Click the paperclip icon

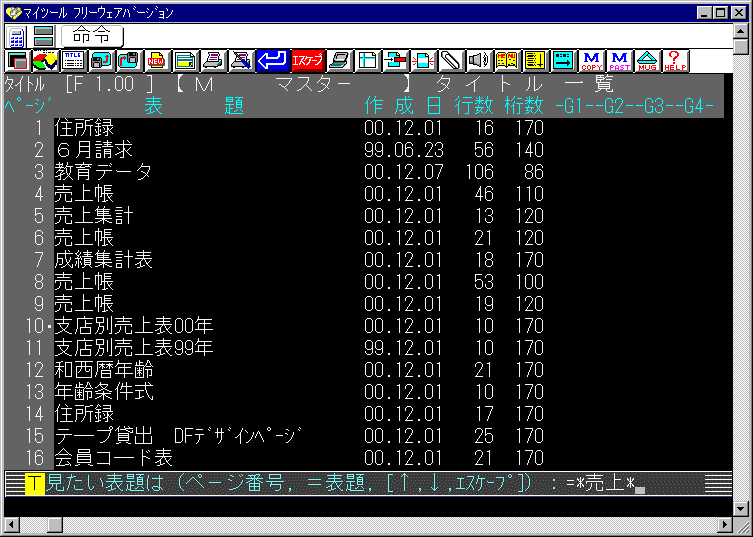[x=451, y=61]
